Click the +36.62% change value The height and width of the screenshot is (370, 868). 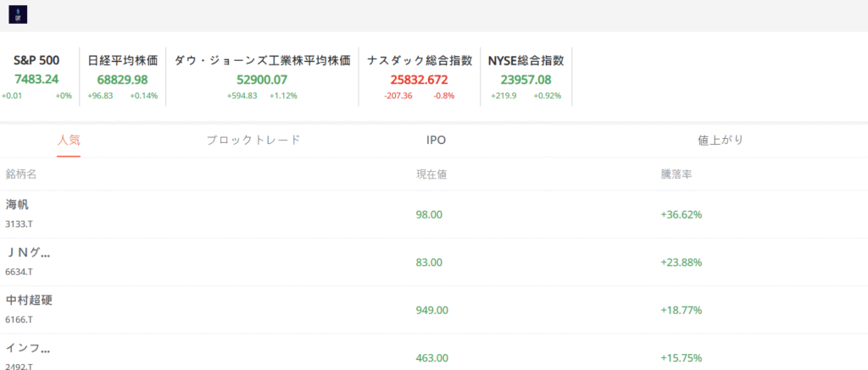tap(682, 214)
